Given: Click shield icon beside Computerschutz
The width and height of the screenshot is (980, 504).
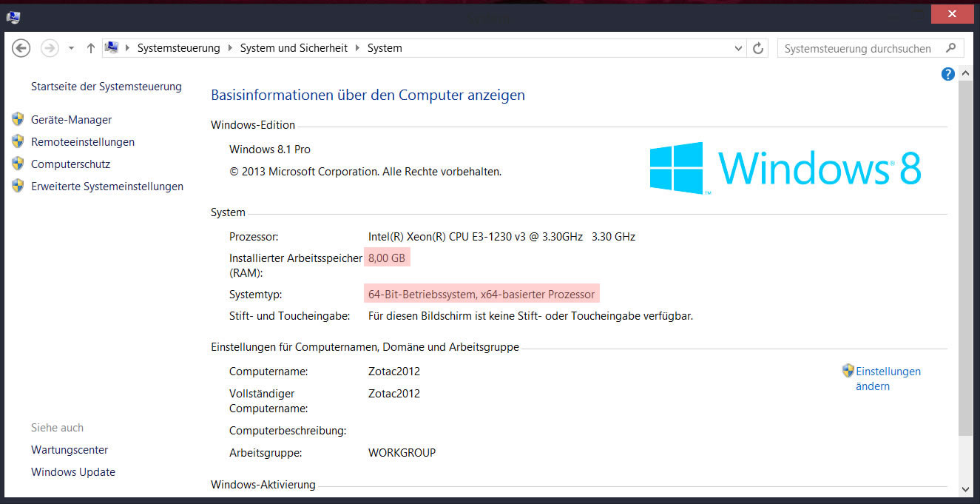Looking at the screenshot, I should (x=18, y=164).
